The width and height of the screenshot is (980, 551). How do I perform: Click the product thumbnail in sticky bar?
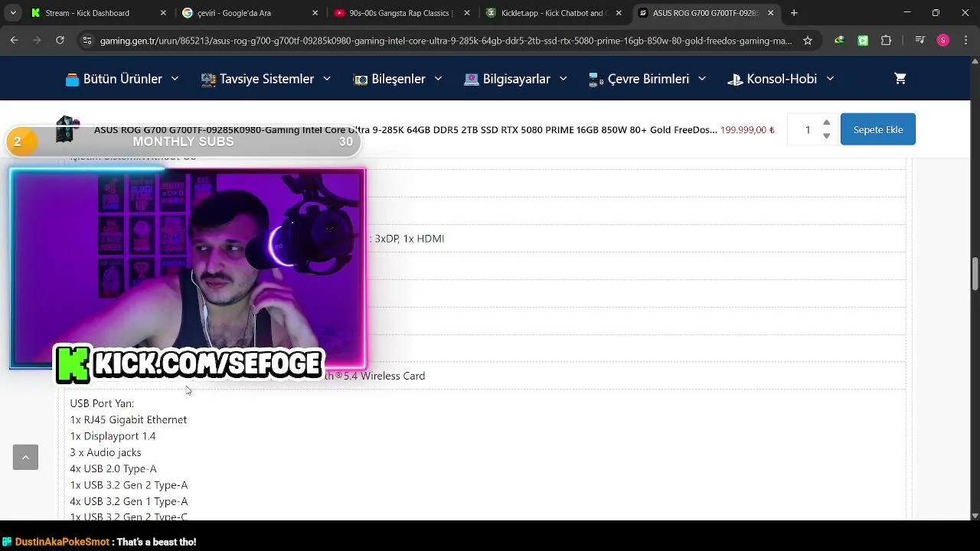click(x=67, y=129)
